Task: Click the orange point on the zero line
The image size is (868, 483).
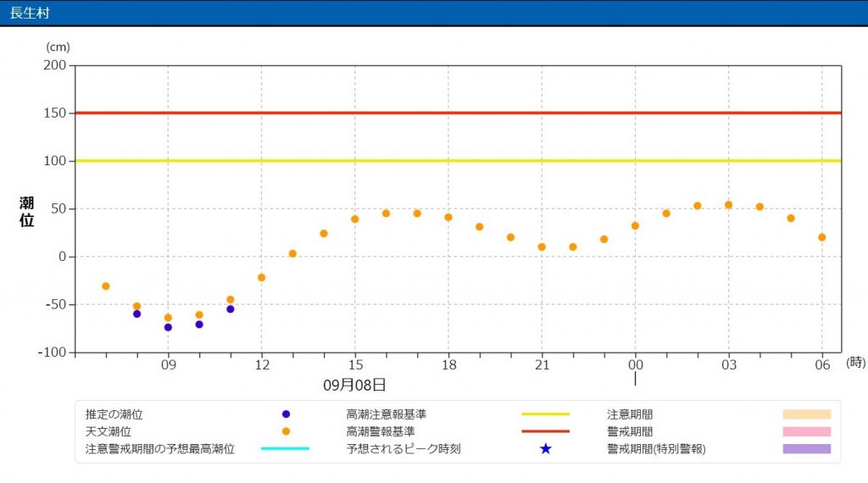Action: click(x=292, y=253)
